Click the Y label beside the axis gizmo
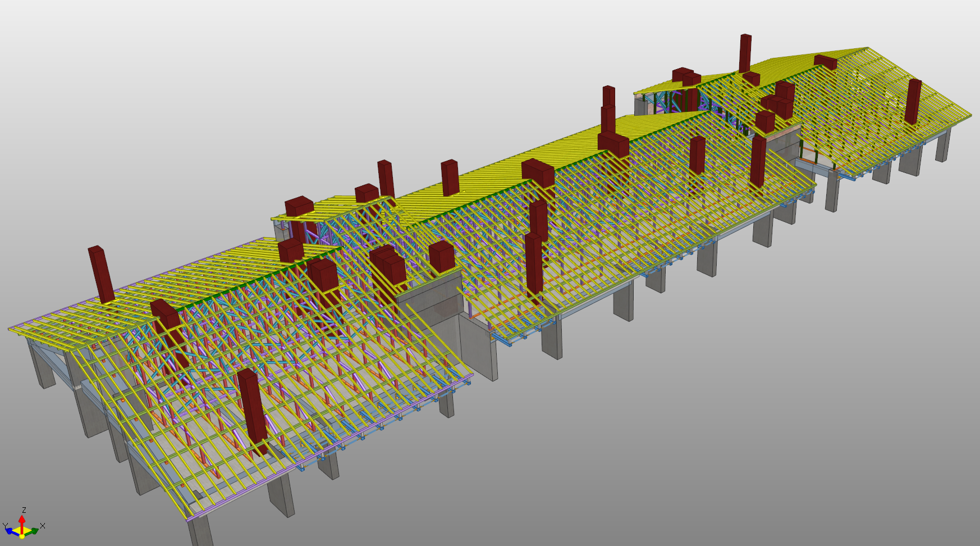Image resolution: width=980 pixels, height=546 pixels. (x=5, y=526)
